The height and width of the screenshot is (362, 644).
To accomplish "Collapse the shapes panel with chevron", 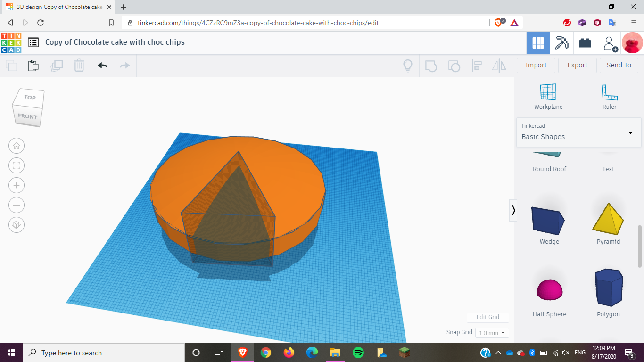I will coord(513,210).
